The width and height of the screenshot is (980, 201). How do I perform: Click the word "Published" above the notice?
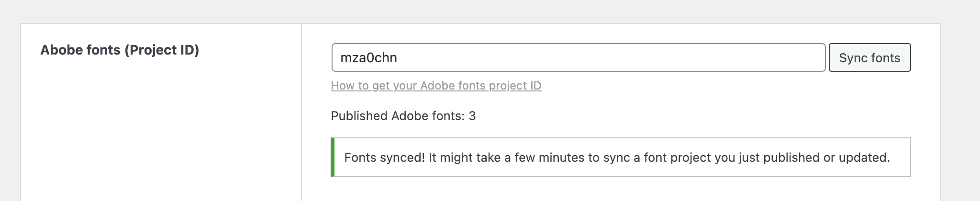click(359, 116)
